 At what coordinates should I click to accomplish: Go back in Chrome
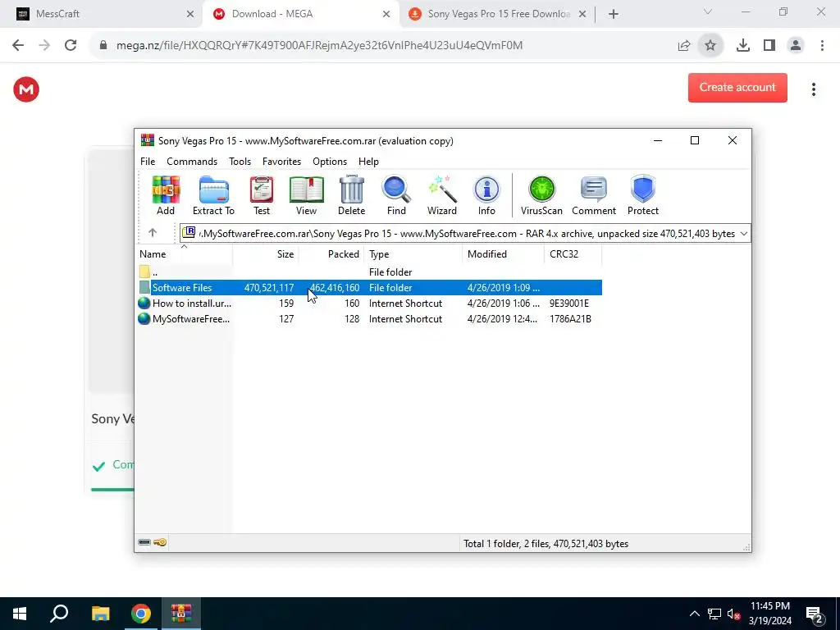click(18, 46)
